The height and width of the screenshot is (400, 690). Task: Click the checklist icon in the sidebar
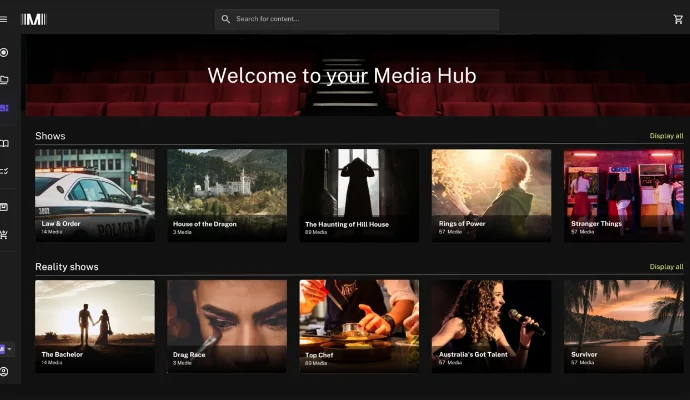pyautogui.click(x=4, y=171)
